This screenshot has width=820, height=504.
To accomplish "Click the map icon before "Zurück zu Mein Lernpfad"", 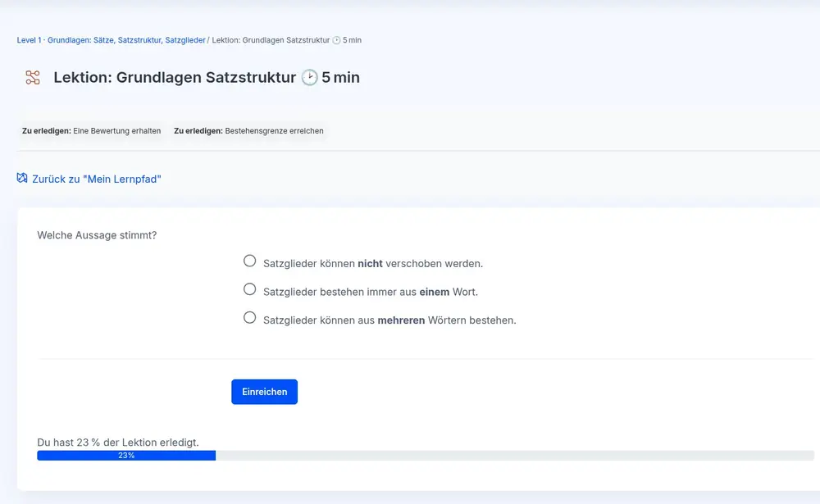I will pyautogui.click(x=22, y=178).
